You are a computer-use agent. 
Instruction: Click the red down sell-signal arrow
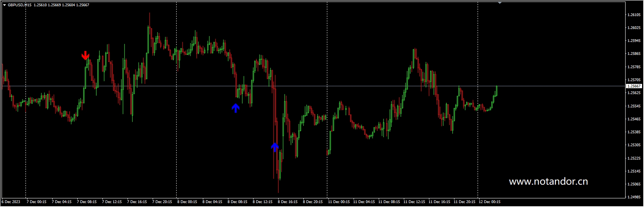[x=85, y=56]
